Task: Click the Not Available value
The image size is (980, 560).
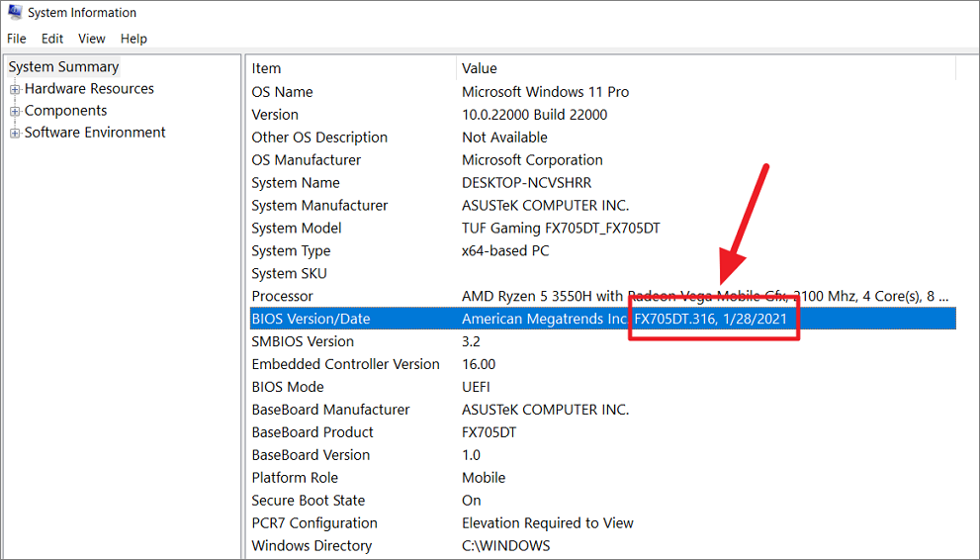Action: click(x=504, y=137)
